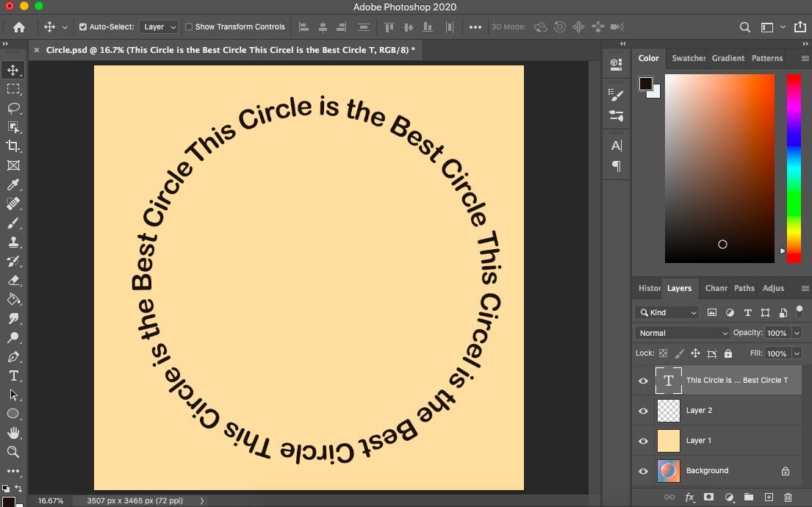Create a new layer with plus icon
This screenshot has width=812, height=507.
coord(769,497)
